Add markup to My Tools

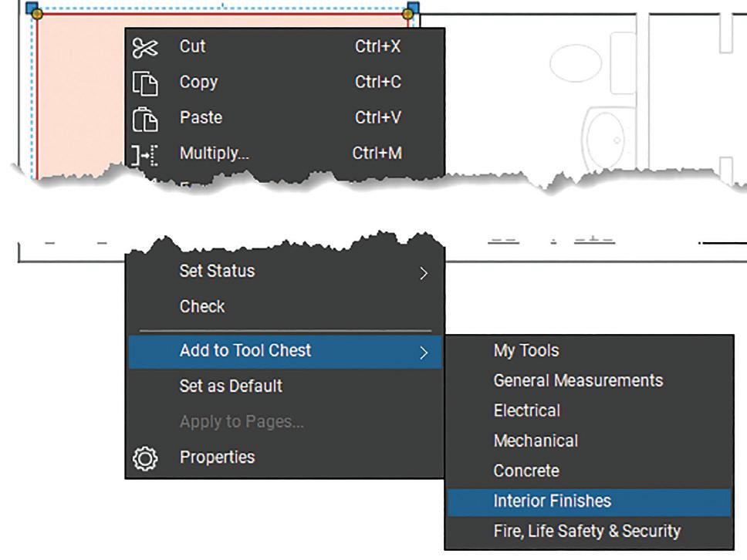click(x=526, y=351)
